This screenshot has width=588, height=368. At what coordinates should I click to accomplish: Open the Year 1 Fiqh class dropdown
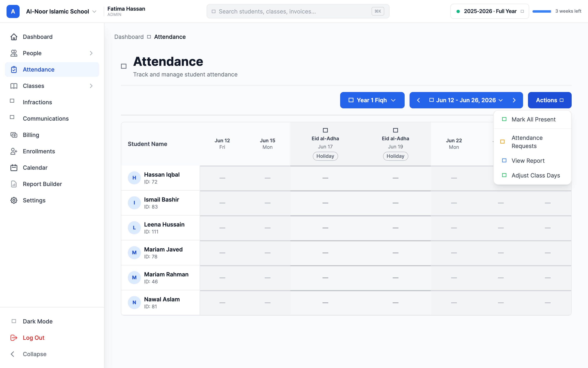(372, 100)
